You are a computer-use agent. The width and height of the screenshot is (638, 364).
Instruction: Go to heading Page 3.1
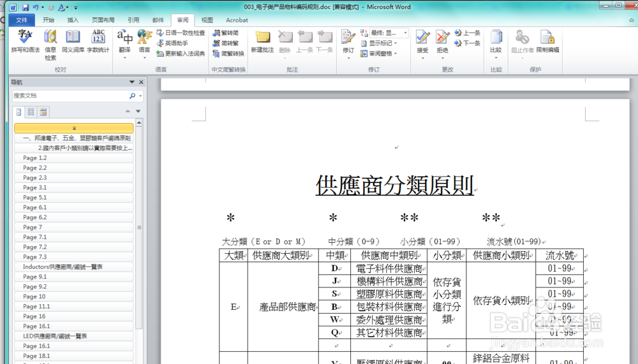point(73,187)
